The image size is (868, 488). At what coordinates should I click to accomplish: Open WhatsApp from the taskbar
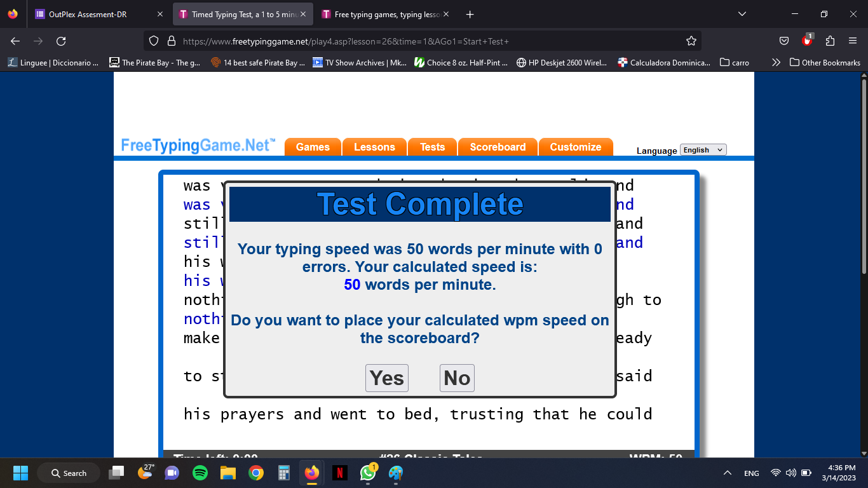[x=368, y=473]
